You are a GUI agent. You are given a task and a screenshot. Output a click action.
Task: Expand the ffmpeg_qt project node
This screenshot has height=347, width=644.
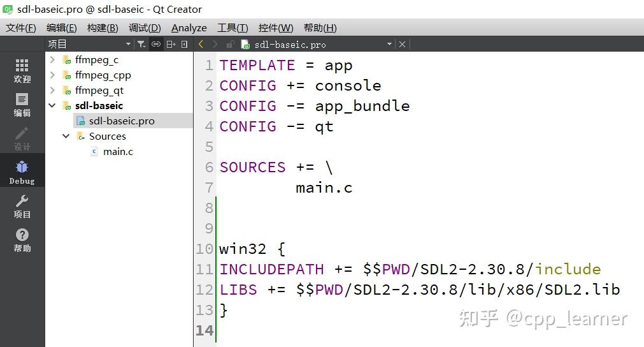(52, 90)
